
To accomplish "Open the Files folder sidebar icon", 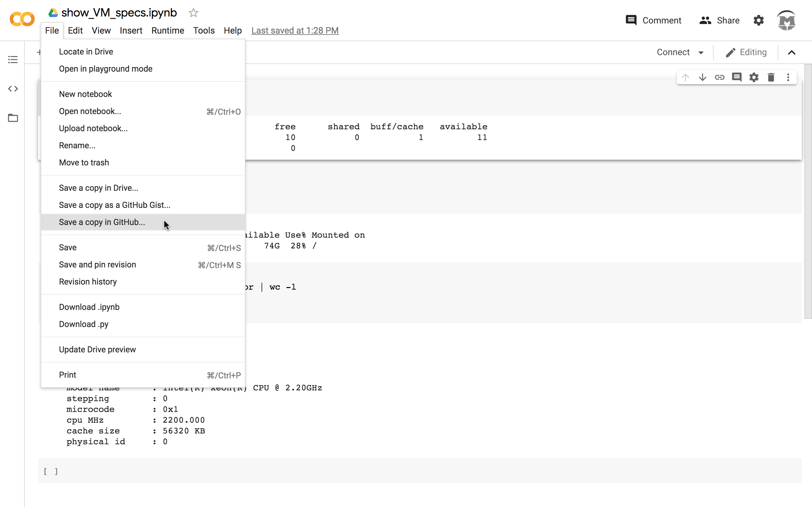I will tap(13, 118).
